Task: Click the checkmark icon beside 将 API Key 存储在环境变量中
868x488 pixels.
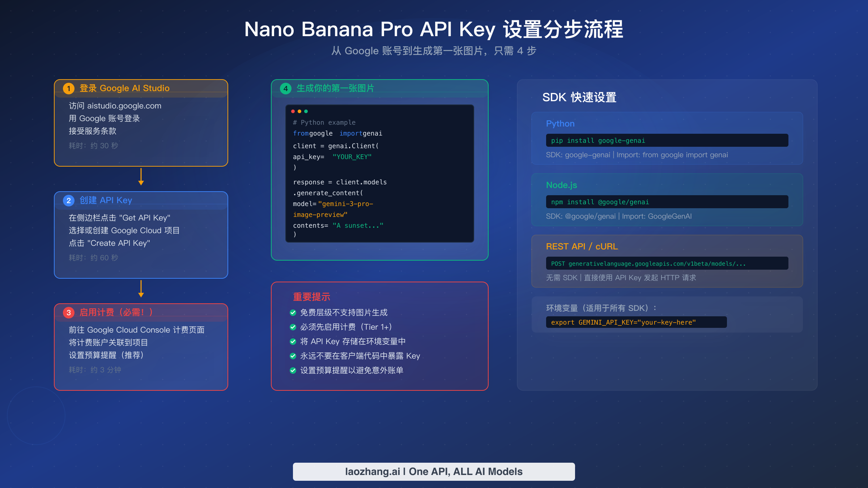Action: [x=292, y=341]
